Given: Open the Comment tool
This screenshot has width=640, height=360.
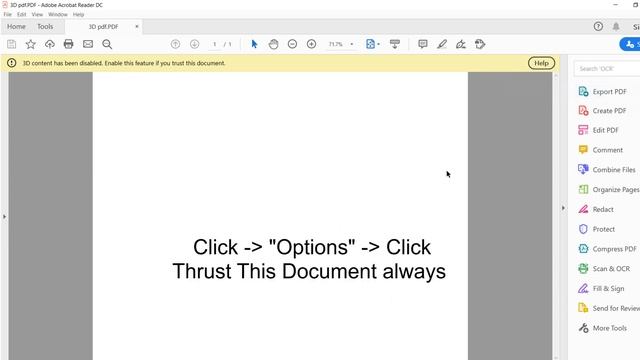Looking at the screenshot, I should pos(600,150).
